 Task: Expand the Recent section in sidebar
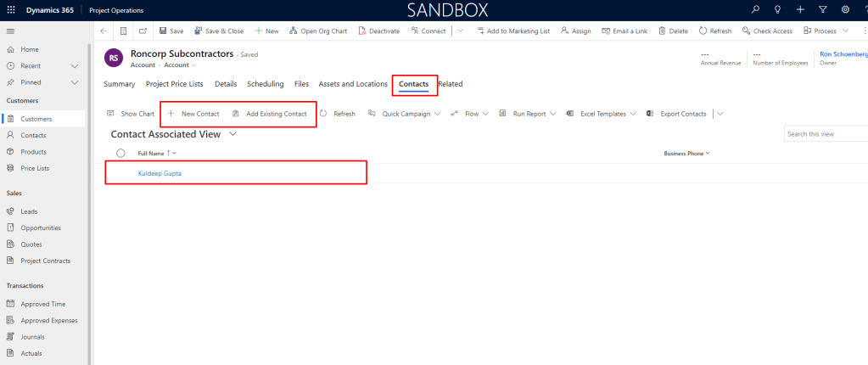(75, 66)
